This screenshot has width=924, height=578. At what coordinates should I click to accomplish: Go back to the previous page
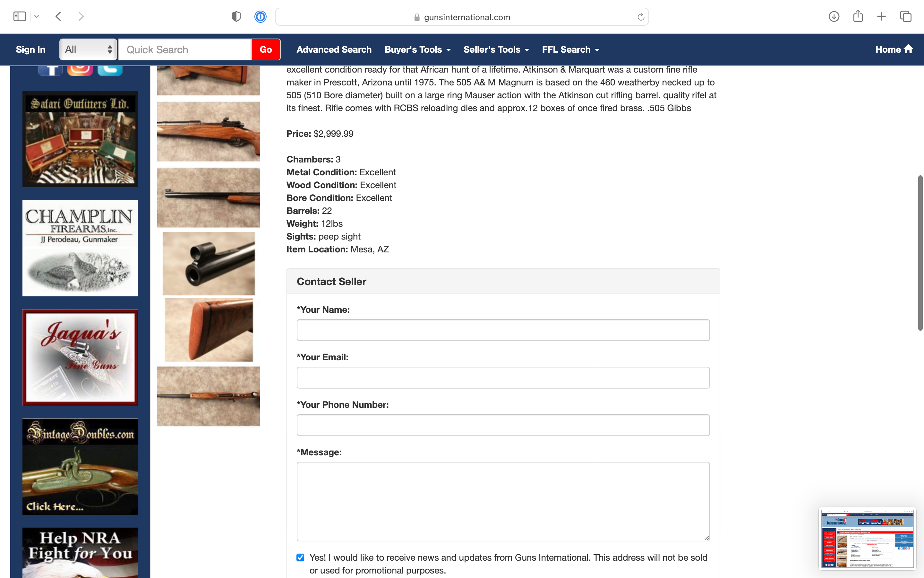pyautogui.click(x=58, y=16)
